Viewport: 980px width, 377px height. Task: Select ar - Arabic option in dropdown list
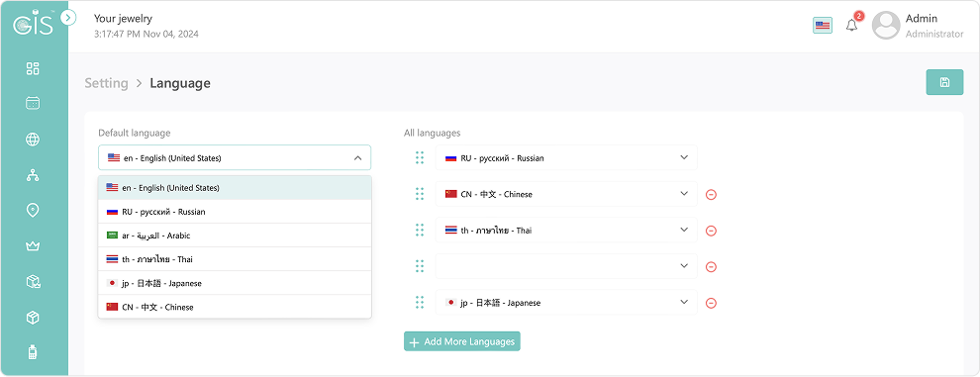tap(235, 236)
